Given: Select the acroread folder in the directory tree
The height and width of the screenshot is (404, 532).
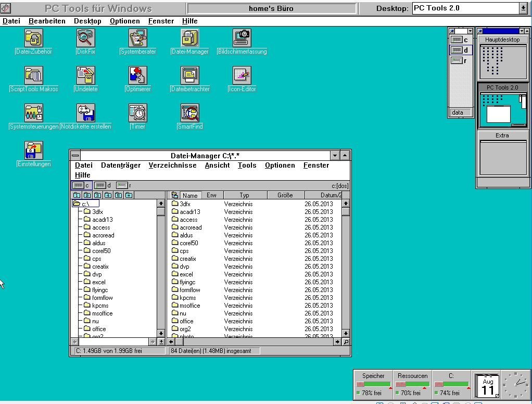Looking at the screenshot, I should tap(103, 235).
